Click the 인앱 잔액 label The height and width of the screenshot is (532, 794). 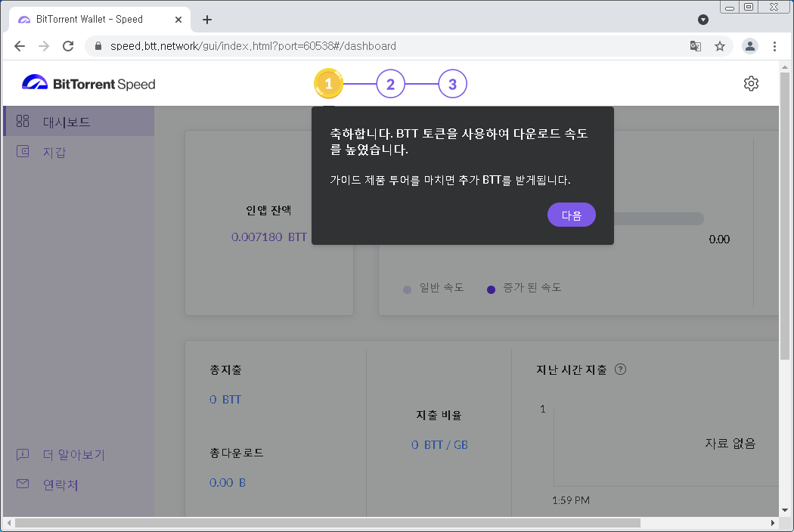tap(269, 210)
